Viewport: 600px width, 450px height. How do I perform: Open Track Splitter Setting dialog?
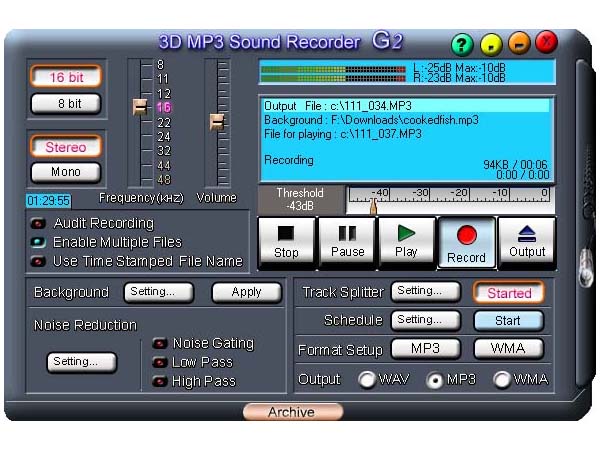pyautogui.click(x=426, y=292)
